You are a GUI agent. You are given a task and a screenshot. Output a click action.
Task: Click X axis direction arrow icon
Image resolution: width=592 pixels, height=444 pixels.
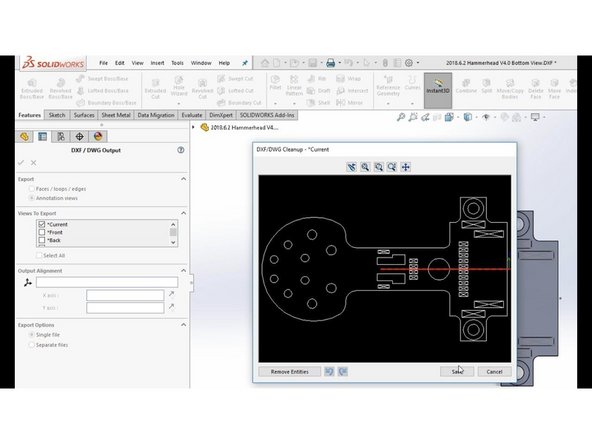coord(171,294)
